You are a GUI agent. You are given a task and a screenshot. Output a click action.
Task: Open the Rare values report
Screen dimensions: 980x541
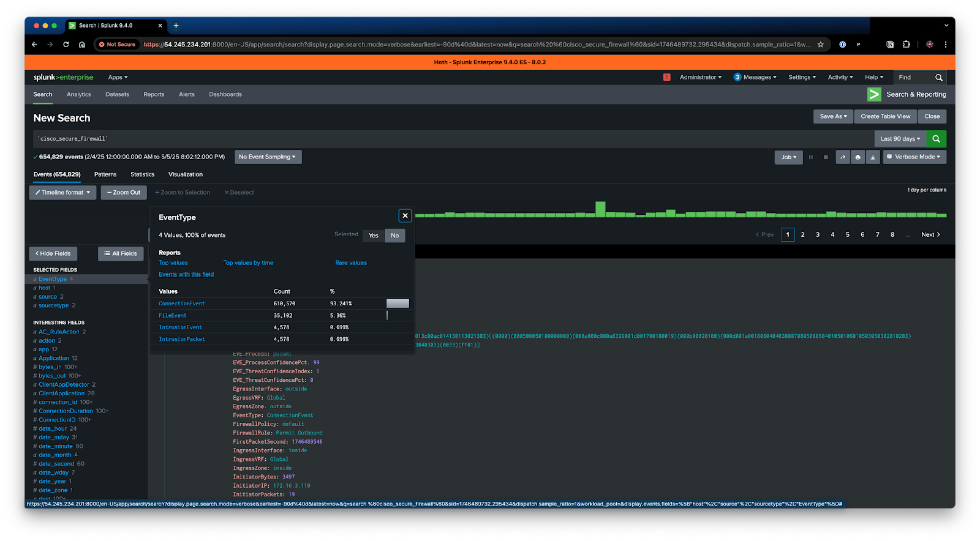[351, 263]
